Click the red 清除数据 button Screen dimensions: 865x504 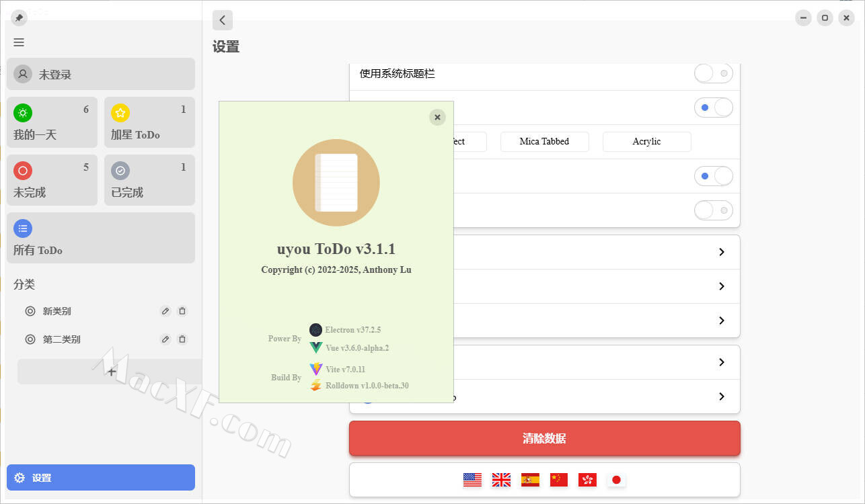tap(544, 438)
